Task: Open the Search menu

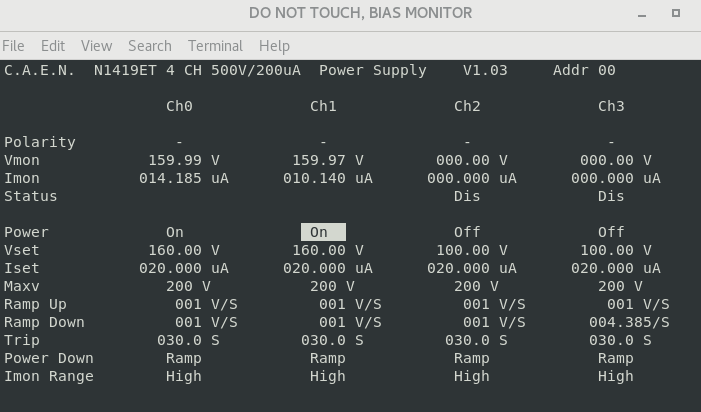Action: [150, 46]
